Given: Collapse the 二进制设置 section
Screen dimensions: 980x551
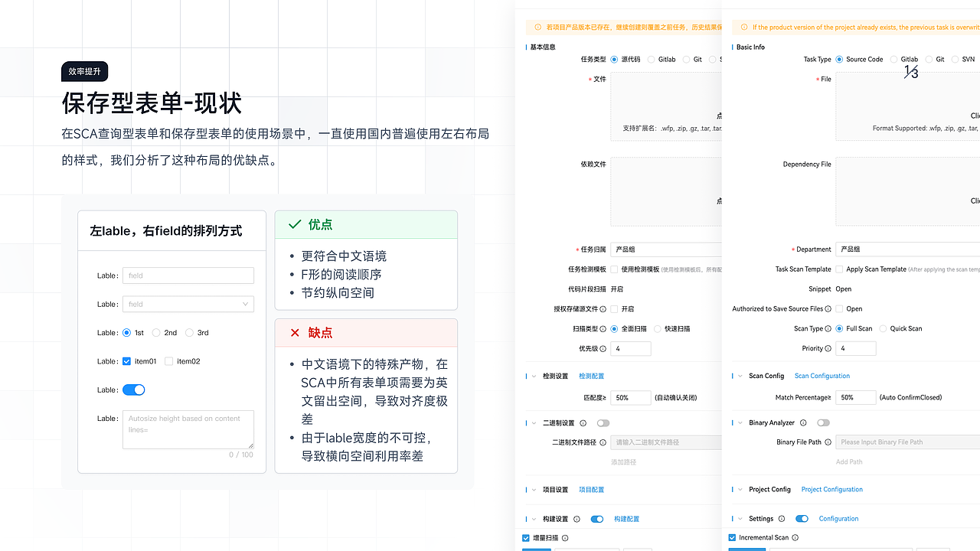Looking at the screenshot, I should click(534, 423).
